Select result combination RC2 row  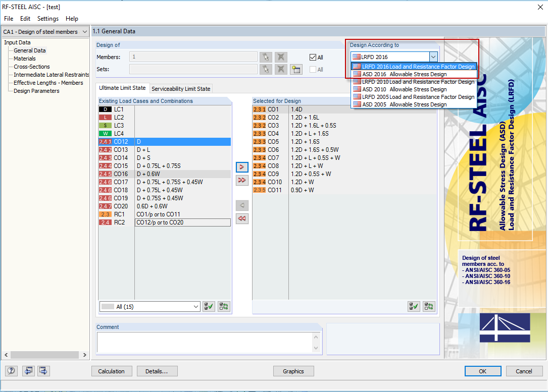[x=165, y=222]
